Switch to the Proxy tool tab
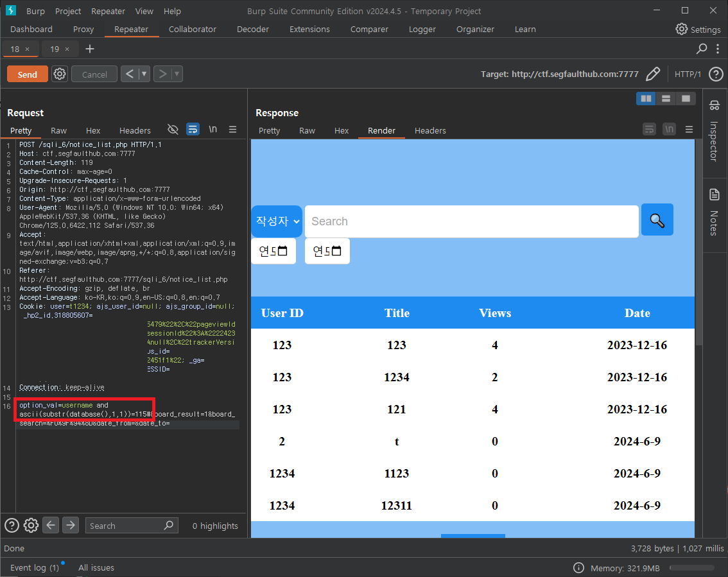This screenshot has height=577, width=728. coord(83,30)
